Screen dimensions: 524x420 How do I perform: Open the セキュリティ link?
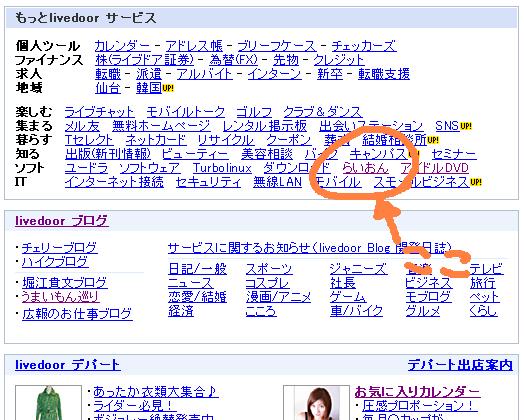click(208, 182)
